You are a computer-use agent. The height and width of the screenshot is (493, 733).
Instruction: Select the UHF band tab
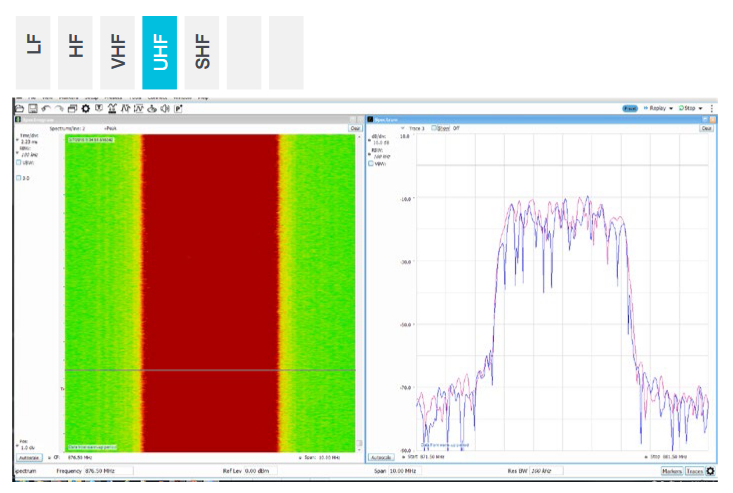point(159,52)
